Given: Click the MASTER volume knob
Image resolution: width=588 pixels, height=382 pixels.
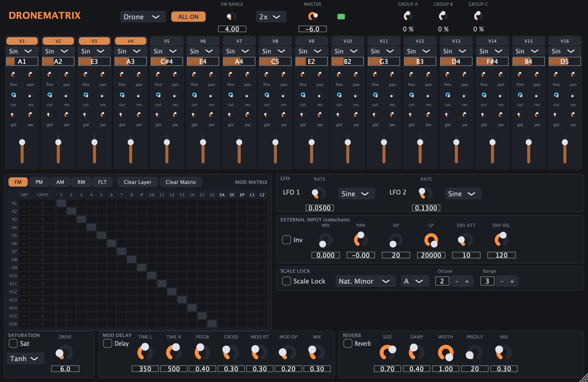Looking at the screenshot, I should [x=313, y=16].
